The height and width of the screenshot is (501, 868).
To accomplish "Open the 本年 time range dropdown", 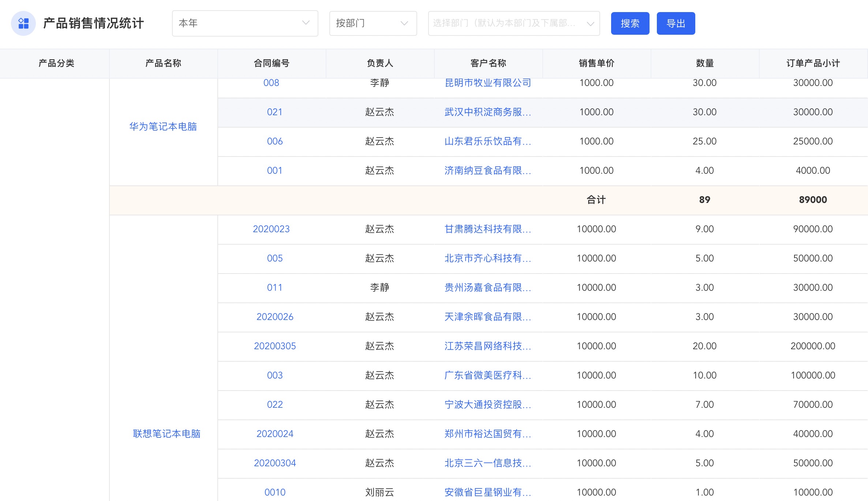I will 244,23.
